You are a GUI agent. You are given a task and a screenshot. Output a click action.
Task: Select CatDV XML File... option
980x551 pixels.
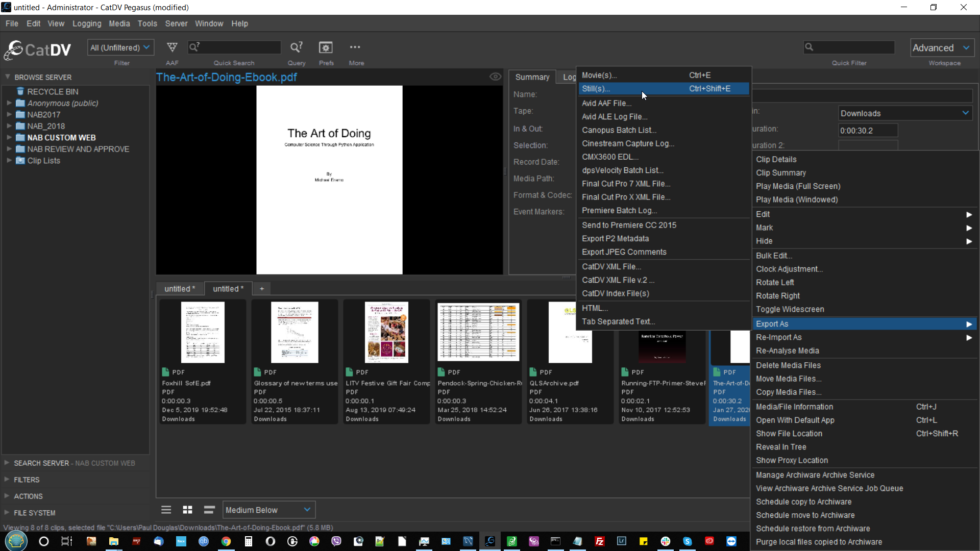(x=664, y=266)
